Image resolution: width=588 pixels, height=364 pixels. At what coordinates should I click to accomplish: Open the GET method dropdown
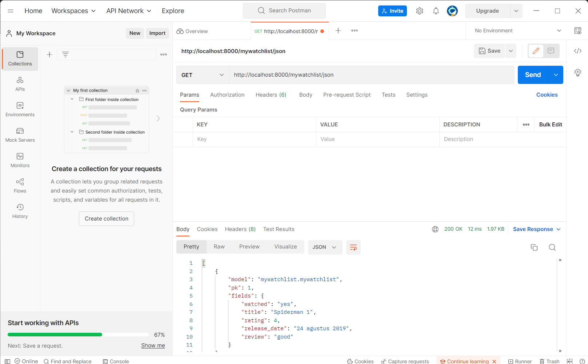(202, 75)
